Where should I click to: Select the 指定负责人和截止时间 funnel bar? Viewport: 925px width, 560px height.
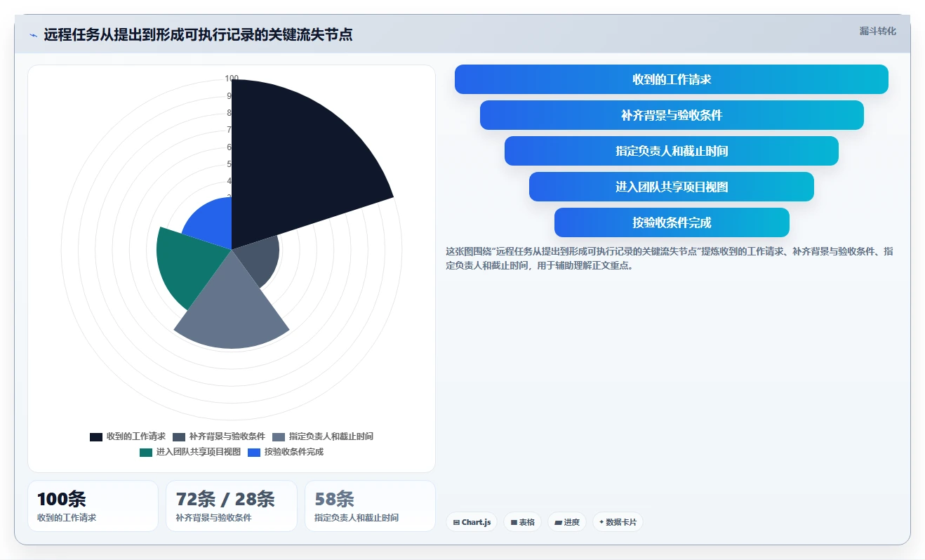(x=672, y=151)
